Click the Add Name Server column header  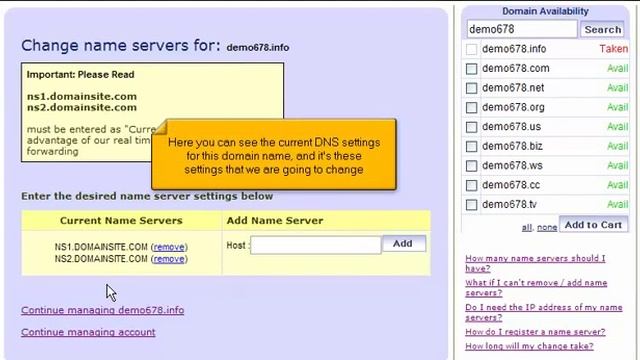click(x=275, y=221)
